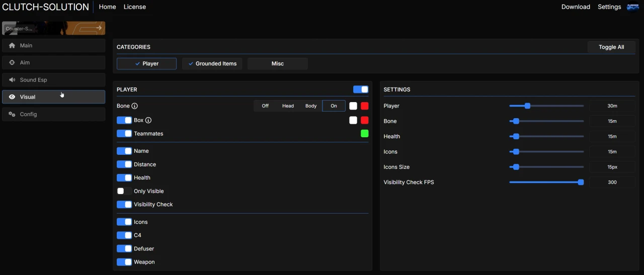Open the Sound Esp sidebar section
The width and height of the screenshot is (644, 275).
tap(53, 80)
